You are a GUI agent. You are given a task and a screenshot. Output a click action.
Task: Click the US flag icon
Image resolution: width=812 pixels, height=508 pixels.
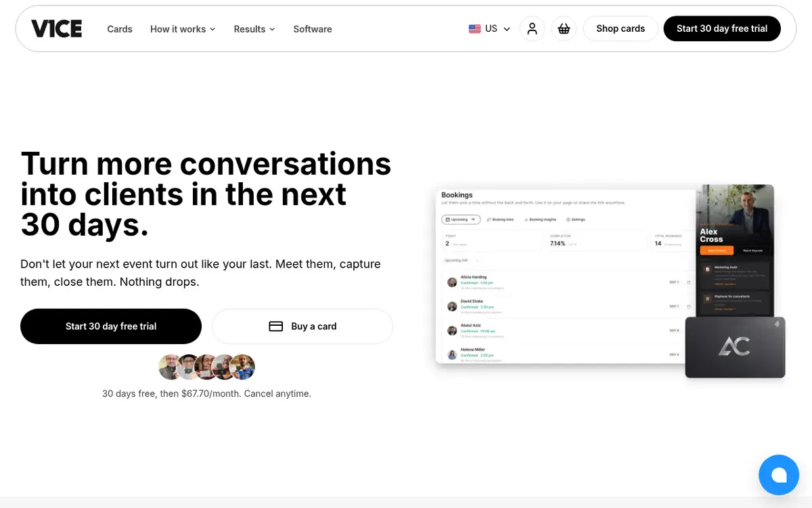click(475, 28)
